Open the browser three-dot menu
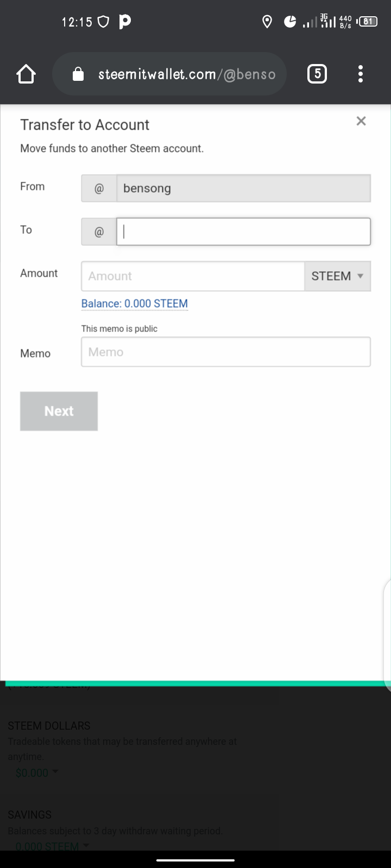 point(361,74)
